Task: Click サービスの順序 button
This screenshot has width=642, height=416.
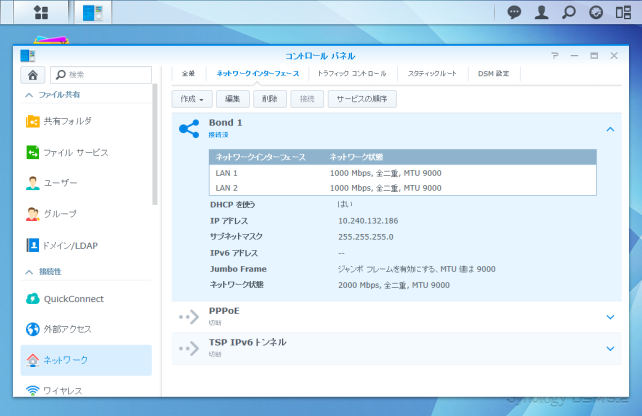Action: click(x=362, y=99)
